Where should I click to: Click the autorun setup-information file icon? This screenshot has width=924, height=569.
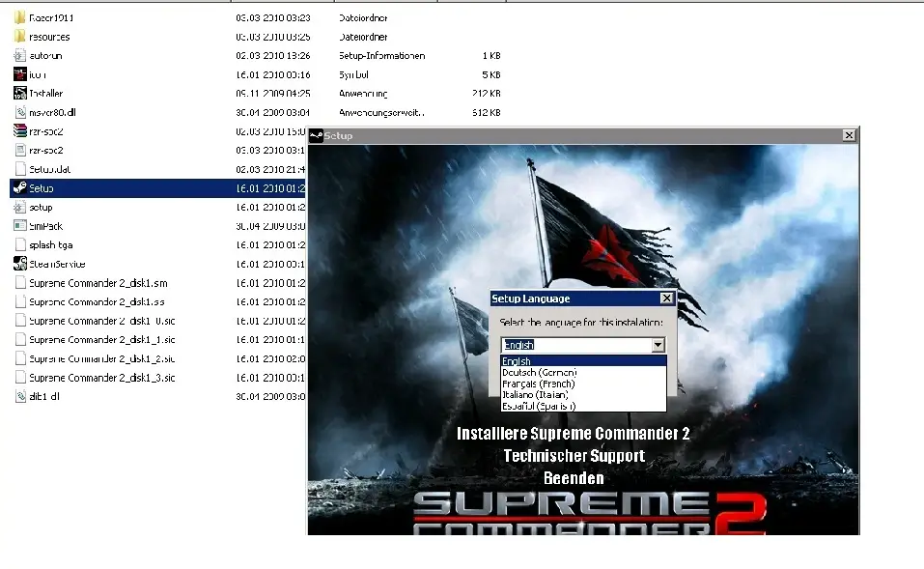coord(20,55)
